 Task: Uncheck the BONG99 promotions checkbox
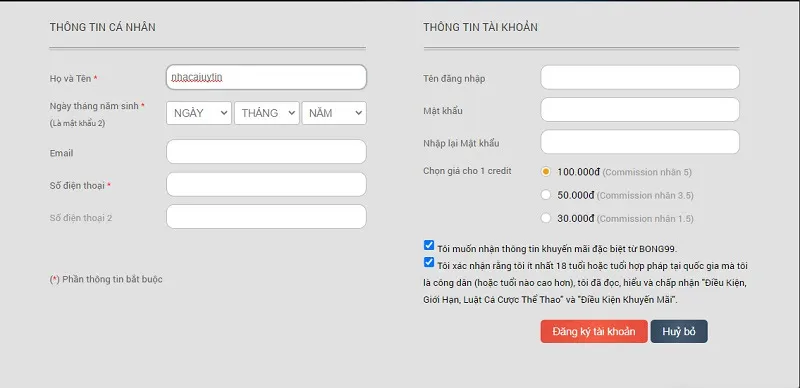(429, 245)
